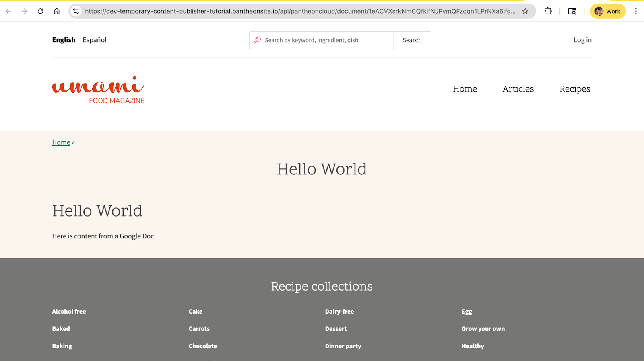Follow the Home breadcrumb link
This screenshot has height=361, width=644.
[61, 142]
